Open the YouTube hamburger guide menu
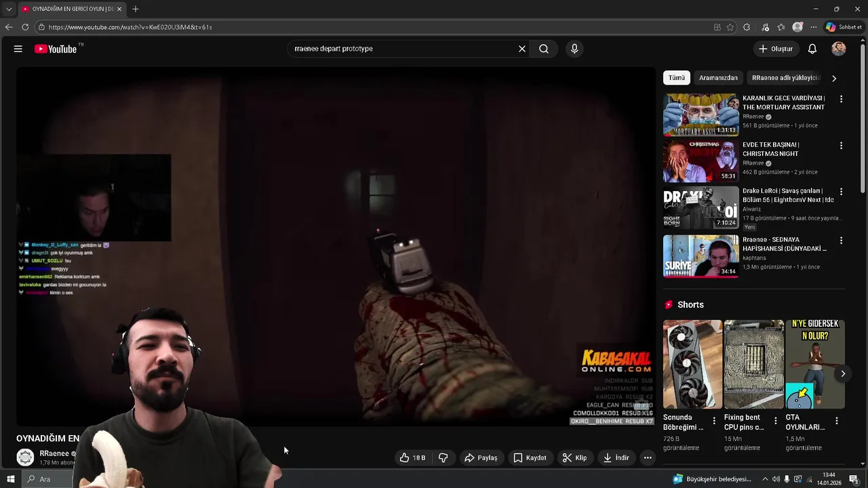 (x=18, y=49)
